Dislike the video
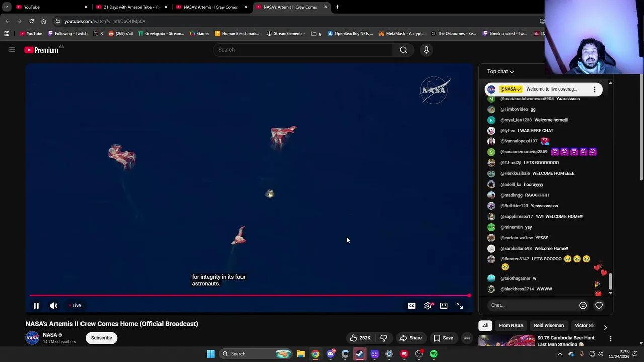 [x=384, y=338]
